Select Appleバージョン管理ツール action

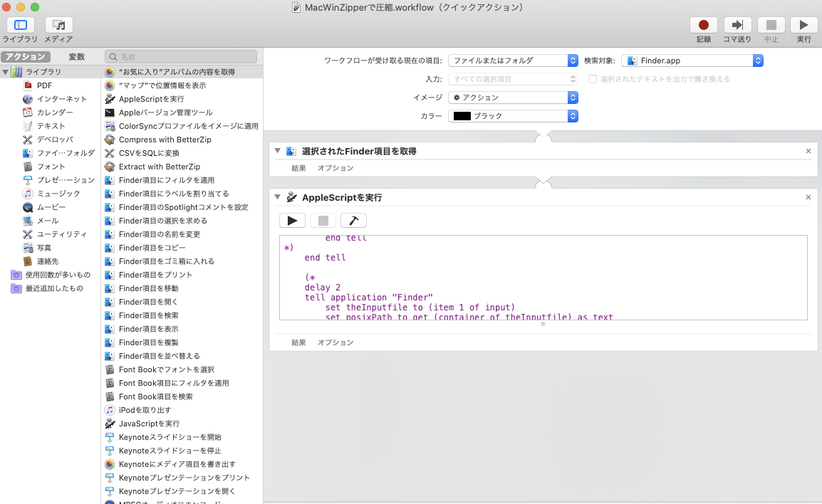pyautogui.click(x=165, y=112)
